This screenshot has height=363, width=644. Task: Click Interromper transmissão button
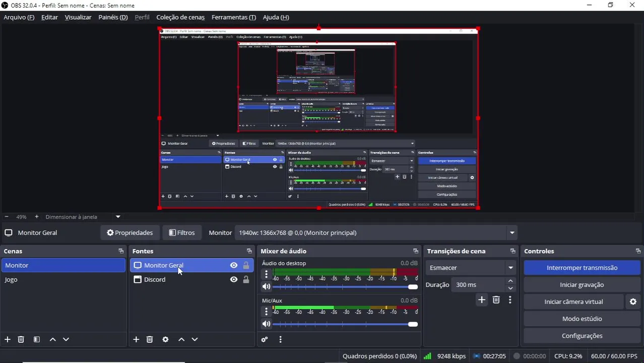[582, 268]
